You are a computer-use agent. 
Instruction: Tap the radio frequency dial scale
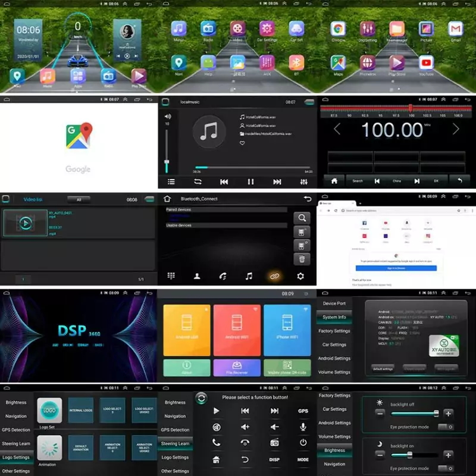396,111
